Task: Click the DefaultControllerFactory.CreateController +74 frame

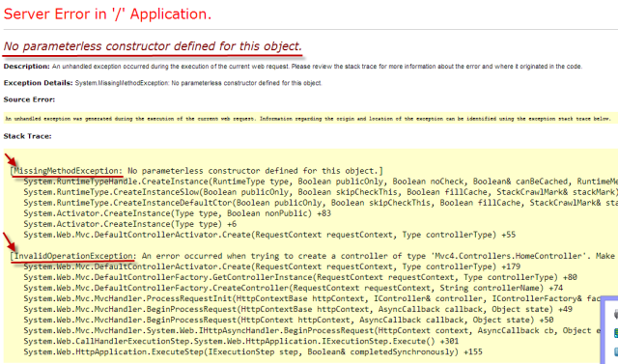Action: point(294,288)
